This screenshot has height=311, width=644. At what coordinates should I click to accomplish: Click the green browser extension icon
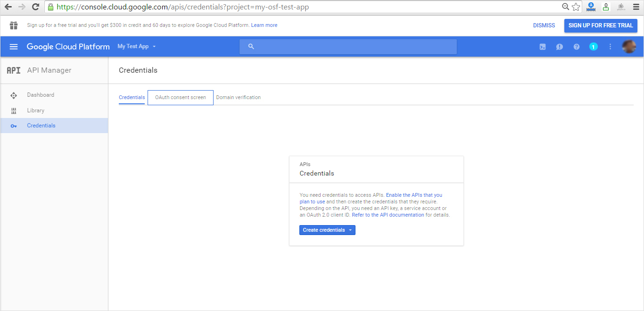(x=606, y=7)
